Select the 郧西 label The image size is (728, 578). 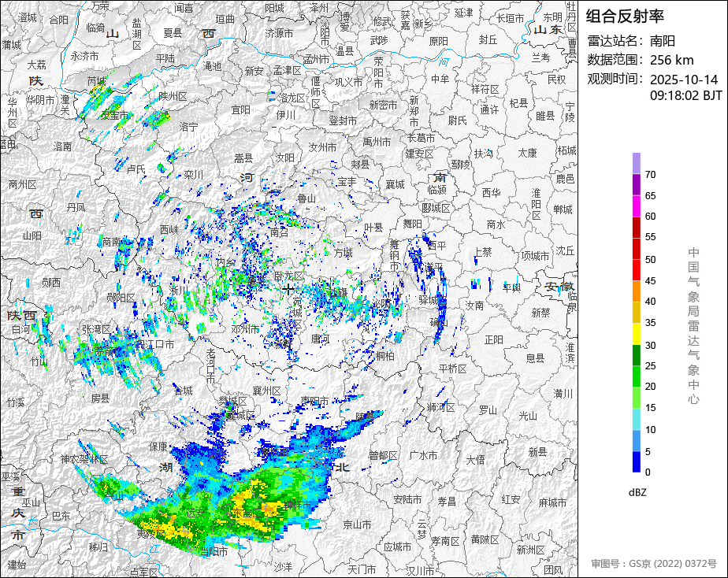51,283
